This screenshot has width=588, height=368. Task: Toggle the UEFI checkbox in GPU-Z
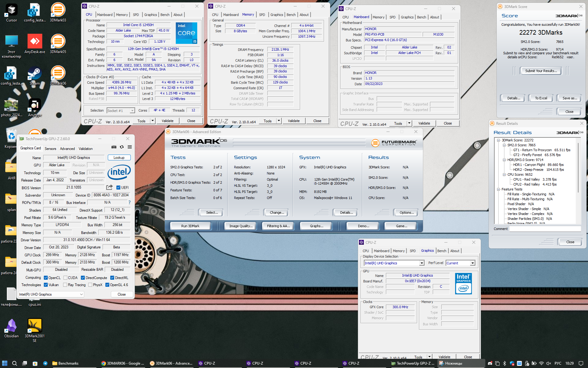[x=118, y=187]
